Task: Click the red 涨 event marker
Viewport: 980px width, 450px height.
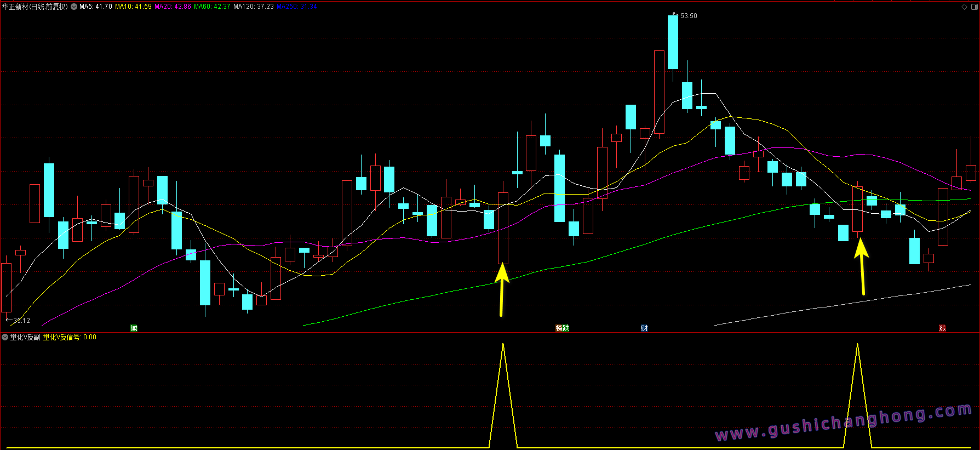Action: tap(942, 328)
